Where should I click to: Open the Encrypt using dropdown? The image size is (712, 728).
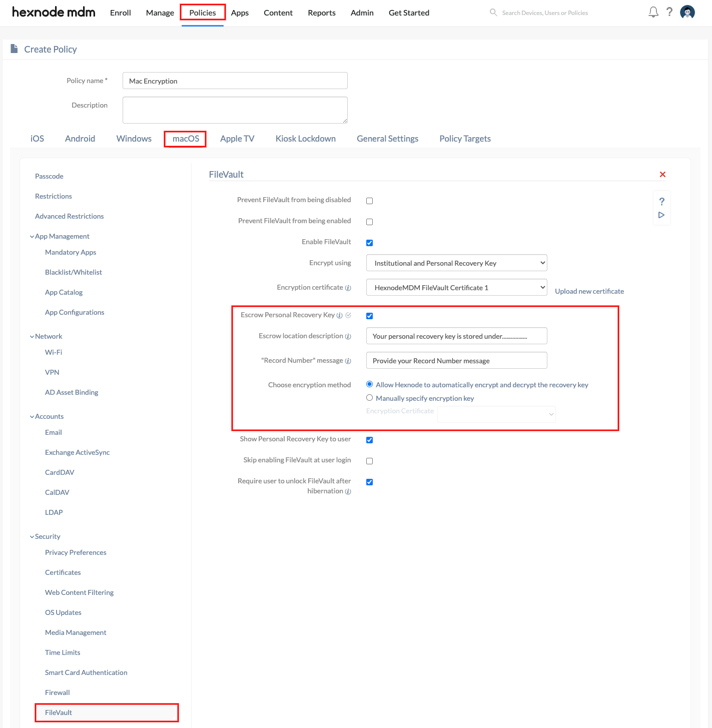[457, 263]
